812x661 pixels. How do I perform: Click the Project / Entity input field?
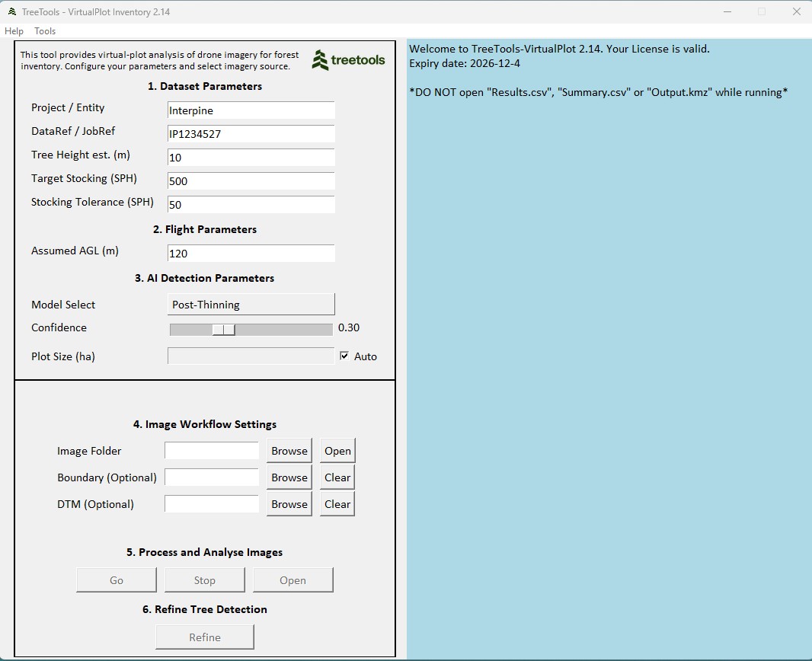(251, 110)
